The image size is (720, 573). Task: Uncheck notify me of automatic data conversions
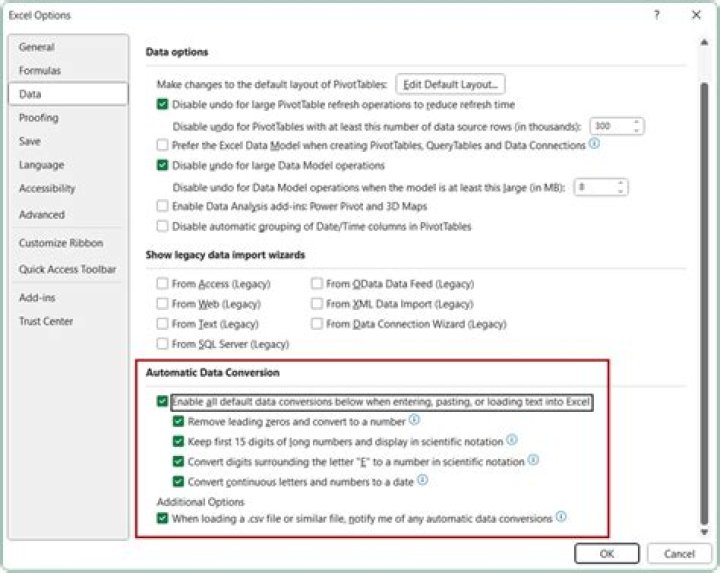163,518
